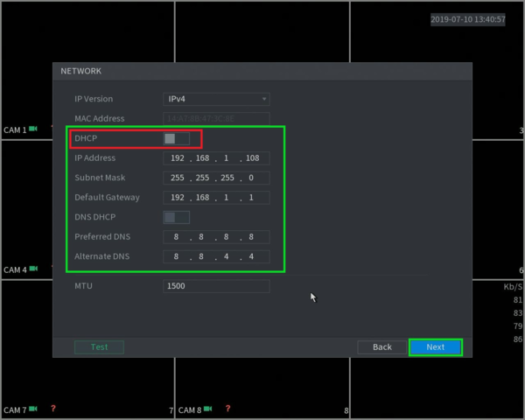
Task: Click the red question mark by CAM 8
Action: click(228, 409)
